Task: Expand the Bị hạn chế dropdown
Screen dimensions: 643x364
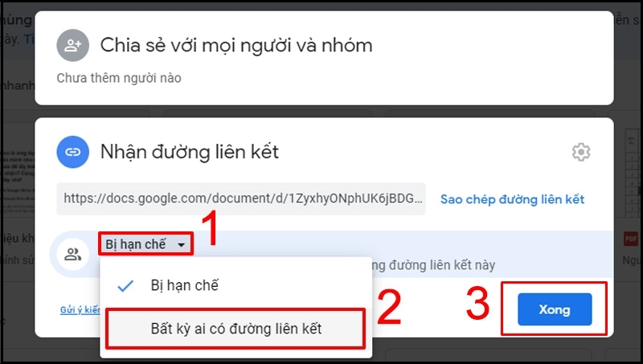Action: [x=145, y=244]
